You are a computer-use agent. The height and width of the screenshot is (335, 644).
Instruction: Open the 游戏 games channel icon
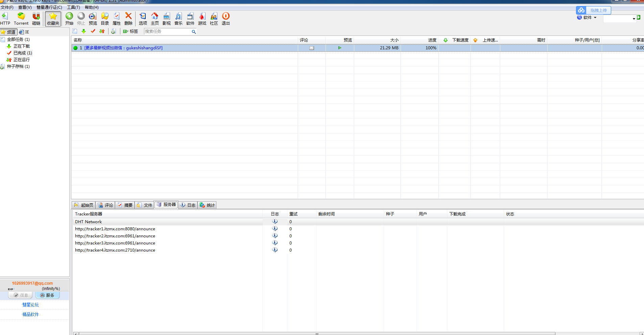coord(202,19)
